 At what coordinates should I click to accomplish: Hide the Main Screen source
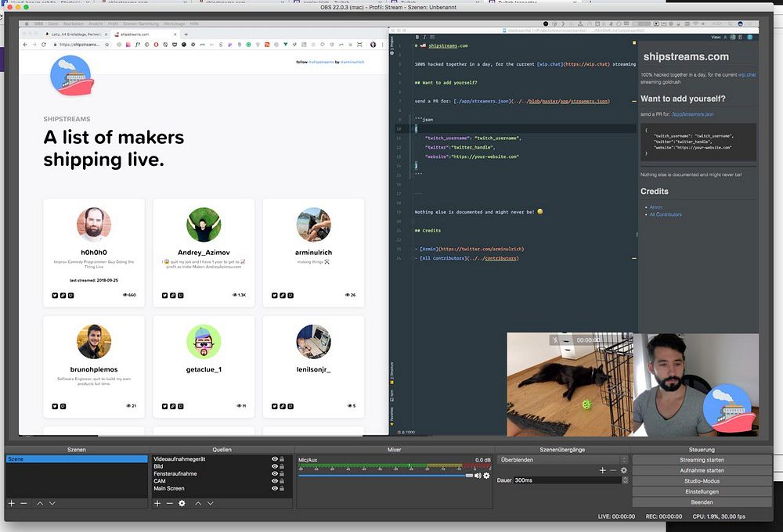click(x=275, y=488)
